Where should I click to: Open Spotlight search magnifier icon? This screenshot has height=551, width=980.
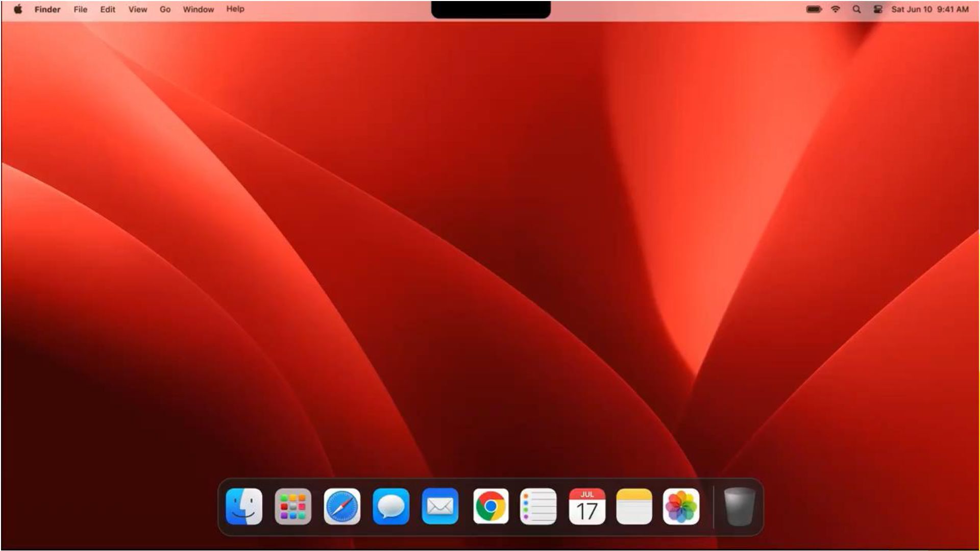(x=856, y=9)
